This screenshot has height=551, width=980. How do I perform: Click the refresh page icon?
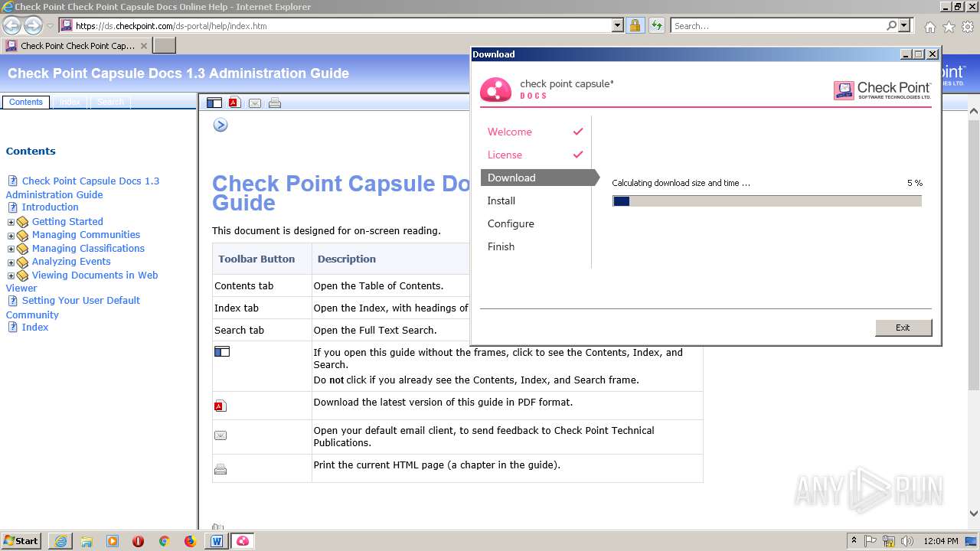coord(656,25)
